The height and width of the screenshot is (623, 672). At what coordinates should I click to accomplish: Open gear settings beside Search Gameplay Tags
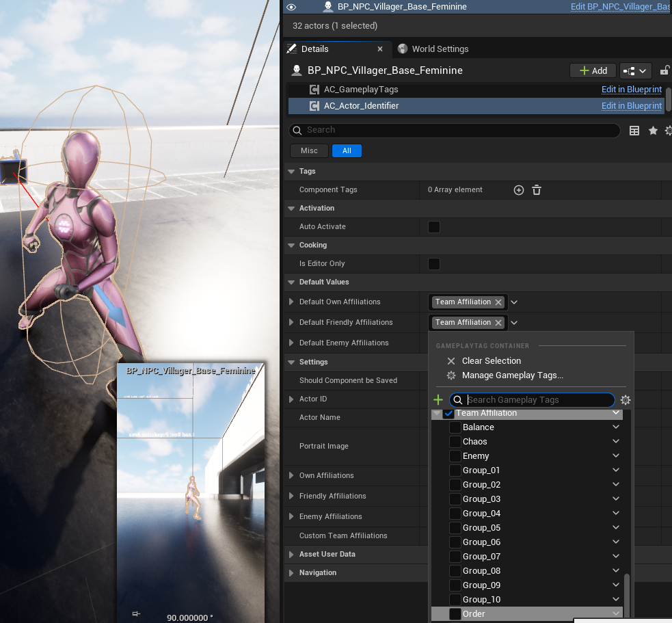625,400
